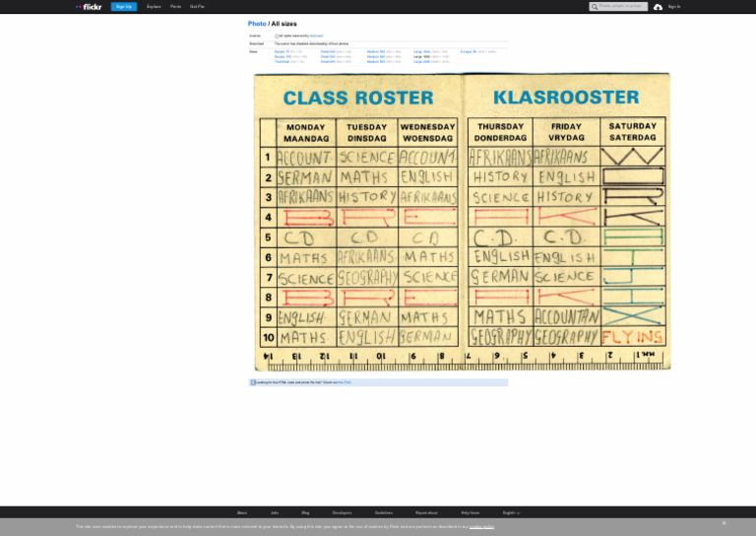The width and height of the screenshot is (756, 536).
Task: Click the blue Sign Up button
Action: [x=124, y=7]
